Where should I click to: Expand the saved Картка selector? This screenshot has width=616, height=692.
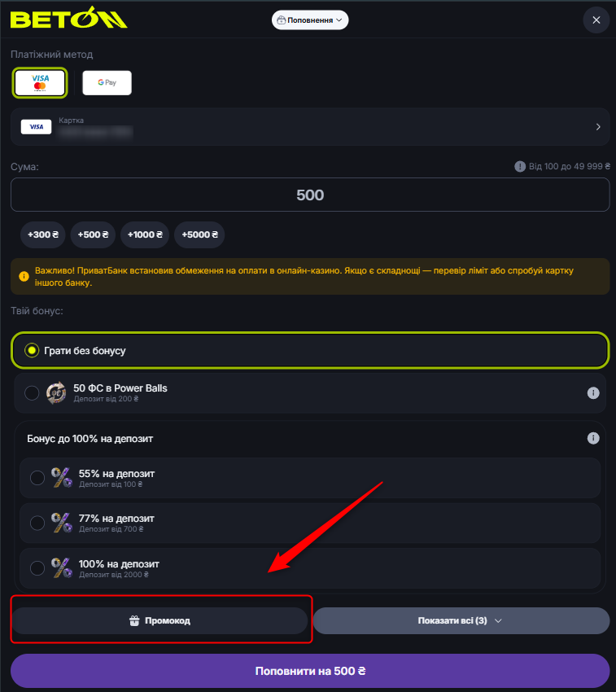pos(310,127)
